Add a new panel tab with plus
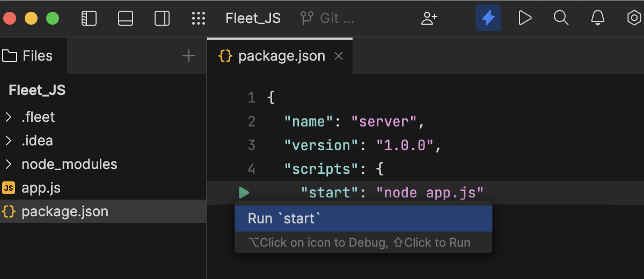 188,56
